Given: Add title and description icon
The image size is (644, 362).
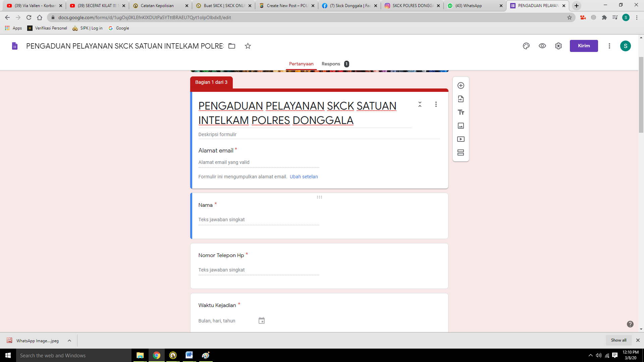Looking at the screenshot, I should coord(461,112).
